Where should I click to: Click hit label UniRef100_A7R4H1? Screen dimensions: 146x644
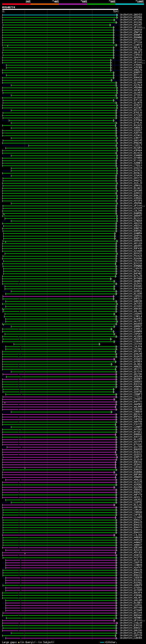[131, 65]
